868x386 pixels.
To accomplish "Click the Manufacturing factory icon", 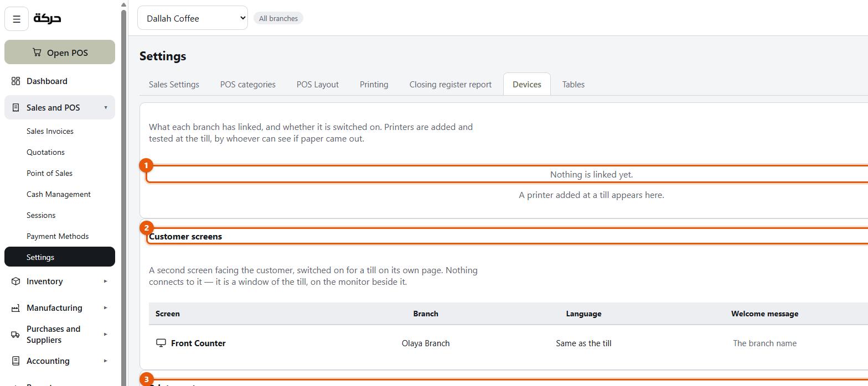I will (15, 308).
